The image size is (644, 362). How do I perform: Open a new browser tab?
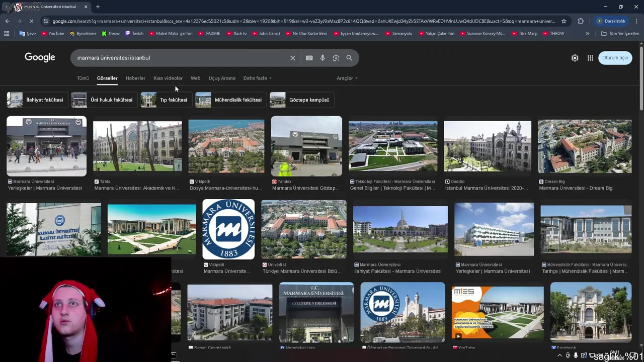98,7
